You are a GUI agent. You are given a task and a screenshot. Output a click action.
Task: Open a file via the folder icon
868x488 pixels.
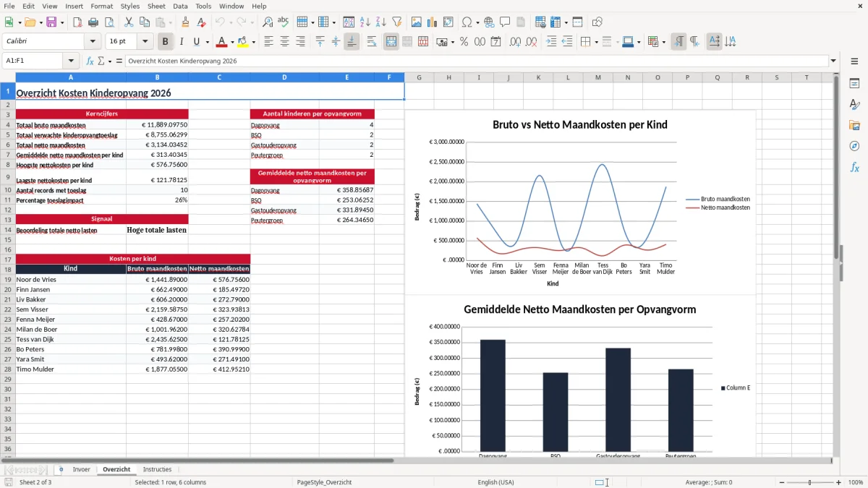[30, 22]
